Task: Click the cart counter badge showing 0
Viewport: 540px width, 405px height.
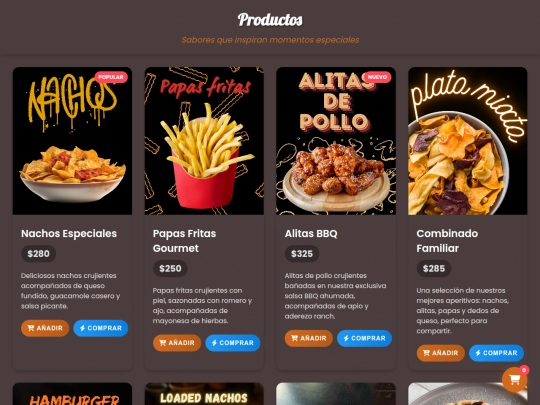Action: (524, 370)
